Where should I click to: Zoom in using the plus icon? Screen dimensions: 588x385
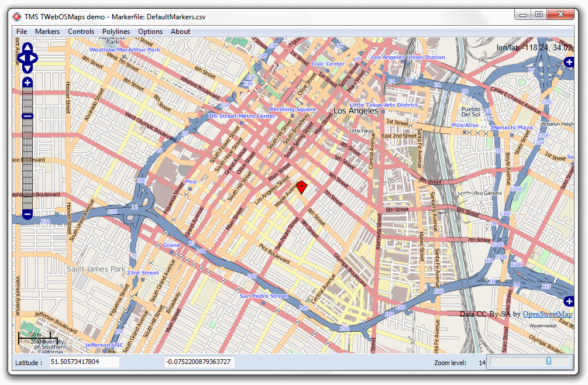click(x=27, y=82)
